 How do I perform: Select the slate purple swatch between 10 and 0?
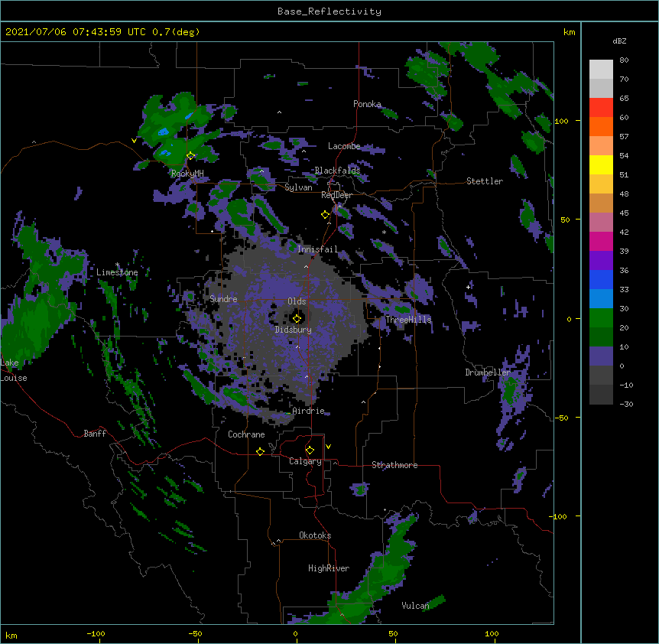[601, 356]
